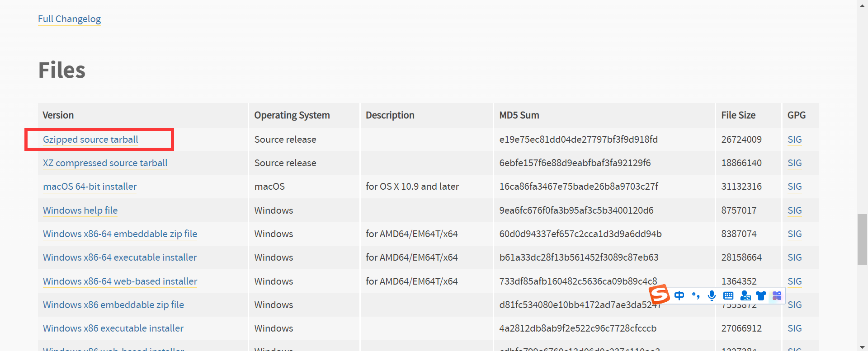This screenshot has height=351, width=868.
Task: Click Windows x86-64 web-based installer link
Action: (x=120, y=281)
